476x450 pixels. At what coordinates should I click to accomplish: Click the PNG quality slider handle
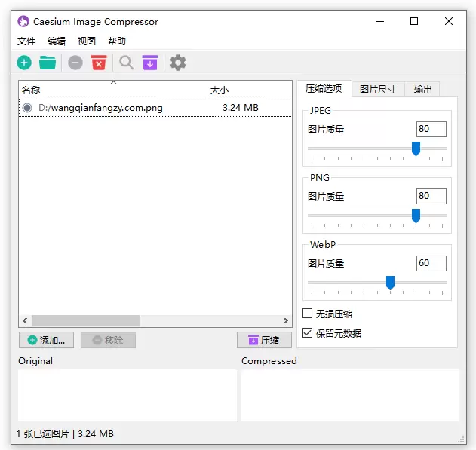point(416,216)
